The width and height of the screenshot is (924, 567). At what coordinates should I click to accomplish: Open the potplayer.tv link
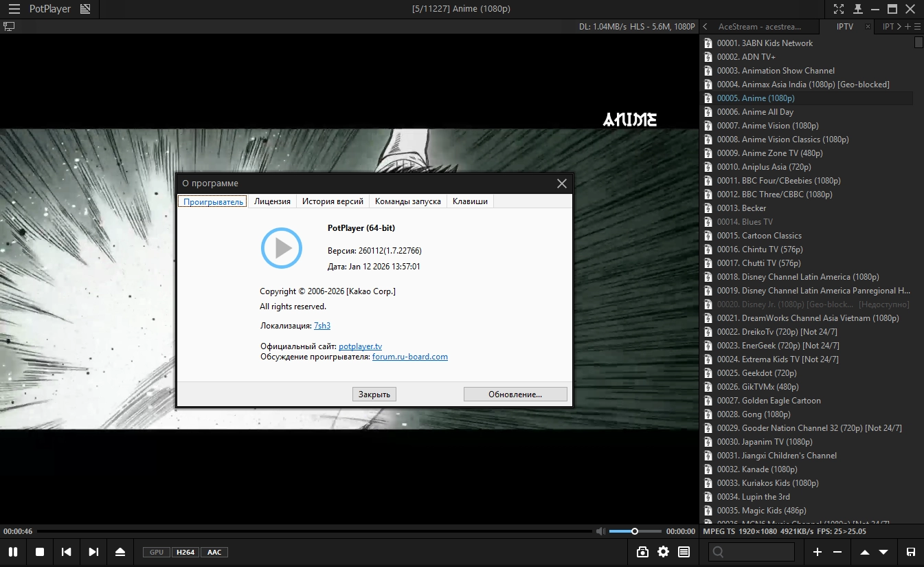click(360, 347)
